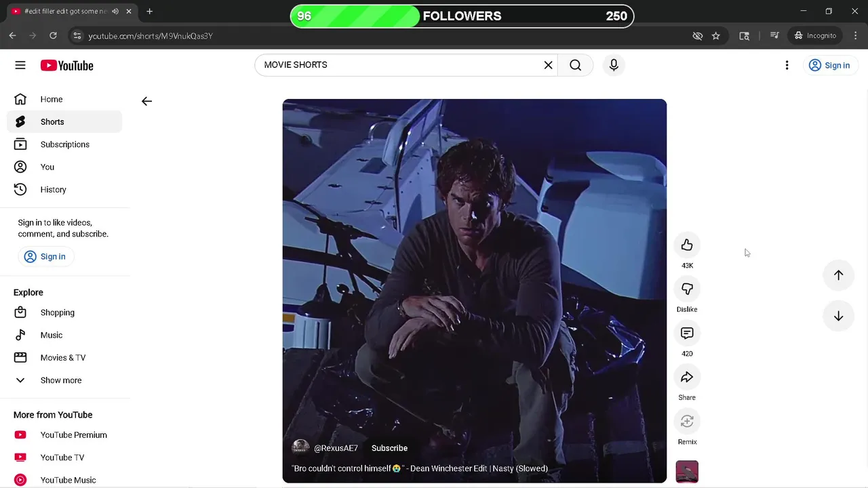Click Sign in button in sidebar

pyautogui.click(x=46, y=256)
